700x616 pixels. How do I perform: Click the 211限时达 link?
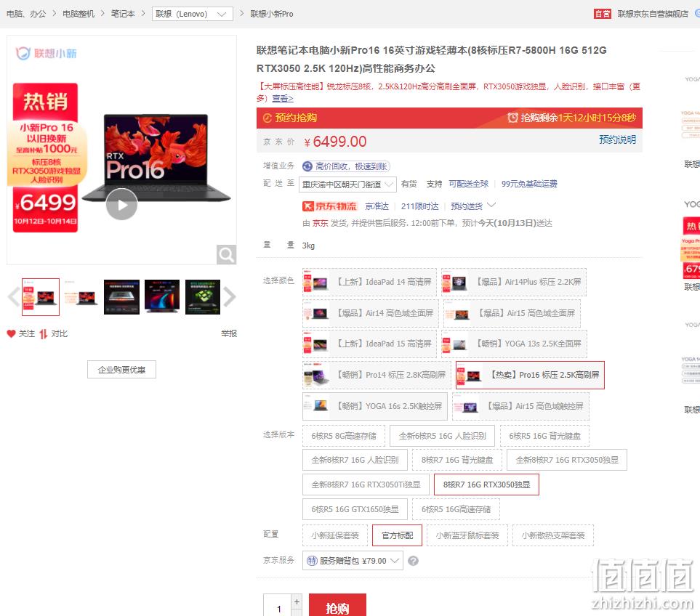click(x=419, y=206)
